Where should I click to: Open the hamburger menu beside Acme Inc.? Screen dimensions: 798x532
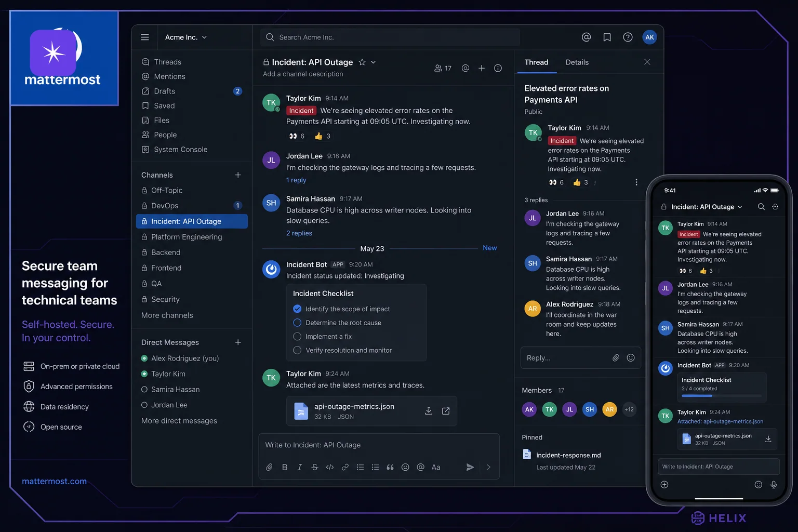[x=145, y=37]
